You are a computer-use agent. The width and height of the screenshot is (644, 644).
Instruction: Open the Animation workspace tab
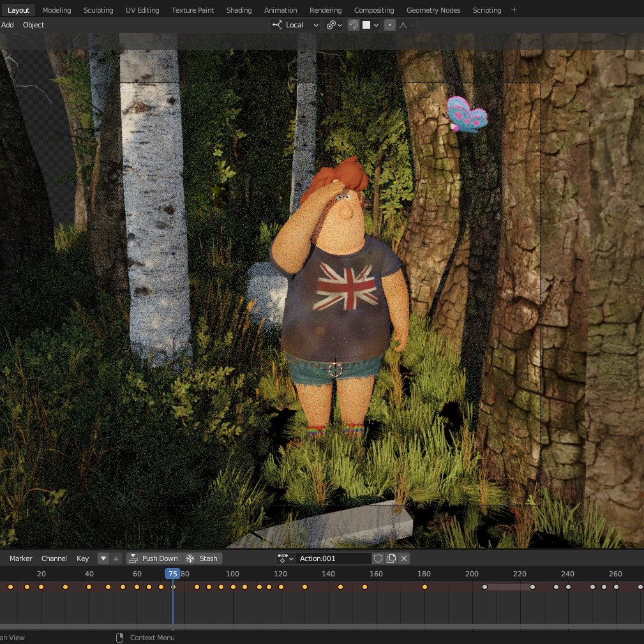281,10
